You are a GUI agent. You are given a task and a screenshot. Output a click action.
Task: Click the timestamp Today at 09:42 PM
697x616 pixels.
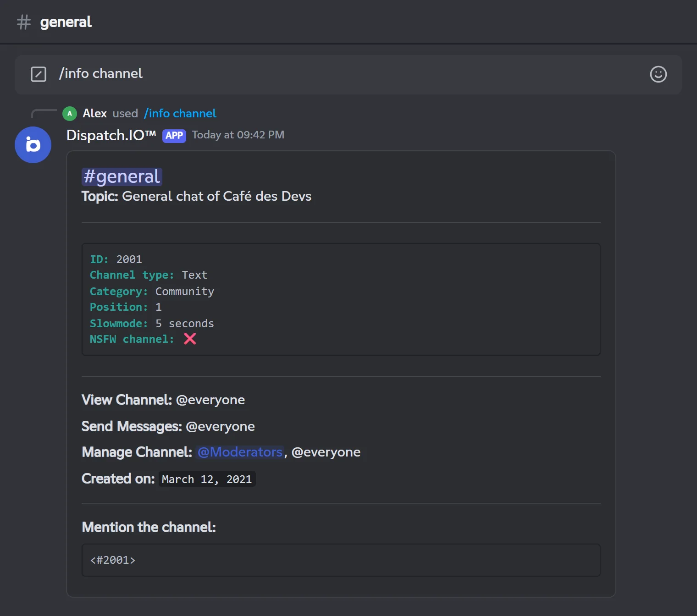tap(238, 135)
